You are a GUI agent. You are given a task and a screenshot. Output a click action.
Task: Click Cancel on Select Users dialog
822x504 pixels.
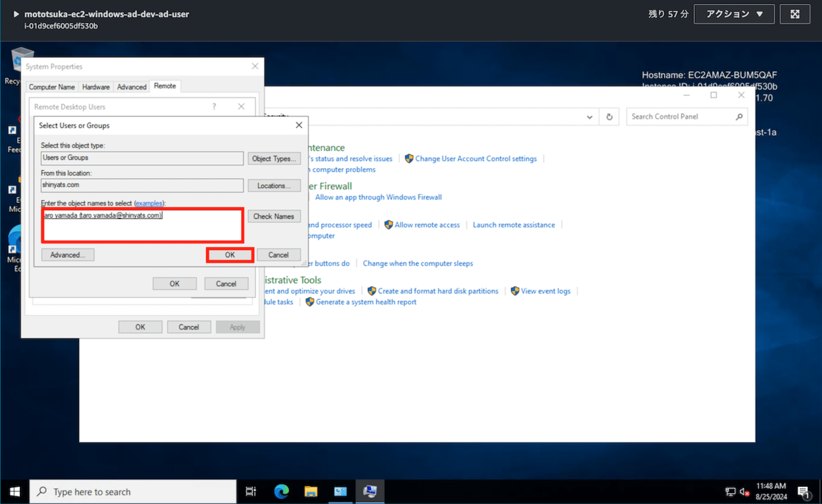point(278,255)
